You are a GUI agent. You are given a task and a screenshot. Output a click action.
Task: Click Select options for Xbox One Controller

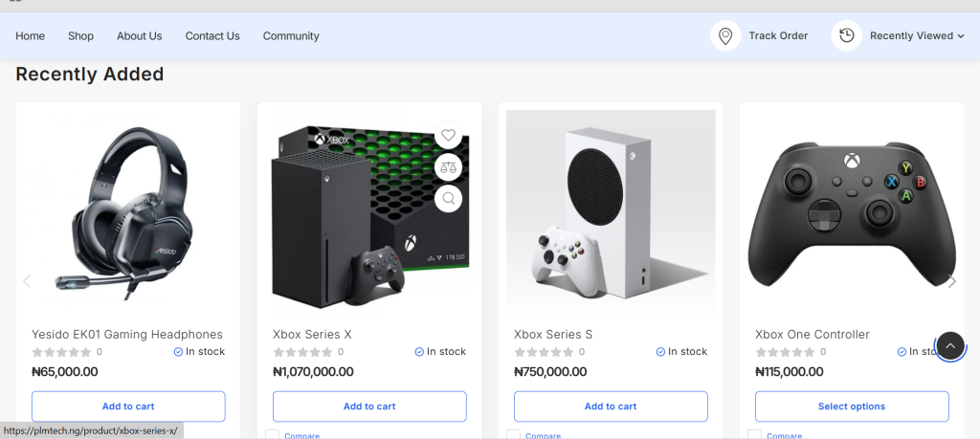[x=852, y=406]
